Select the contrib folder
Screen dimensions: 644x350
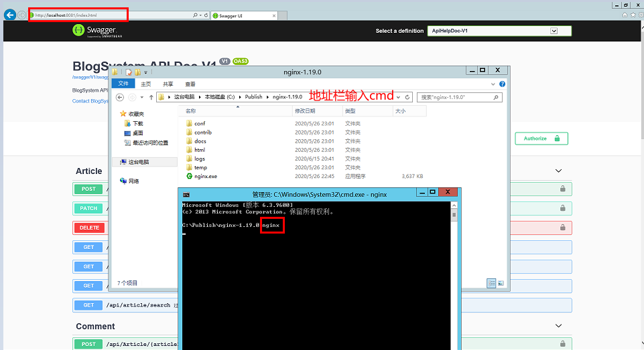pos(203,133)
